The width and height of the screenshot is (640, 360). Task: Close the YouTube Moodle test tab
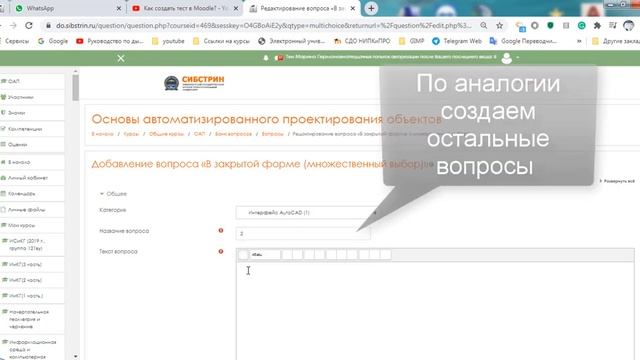pos(236,8)
